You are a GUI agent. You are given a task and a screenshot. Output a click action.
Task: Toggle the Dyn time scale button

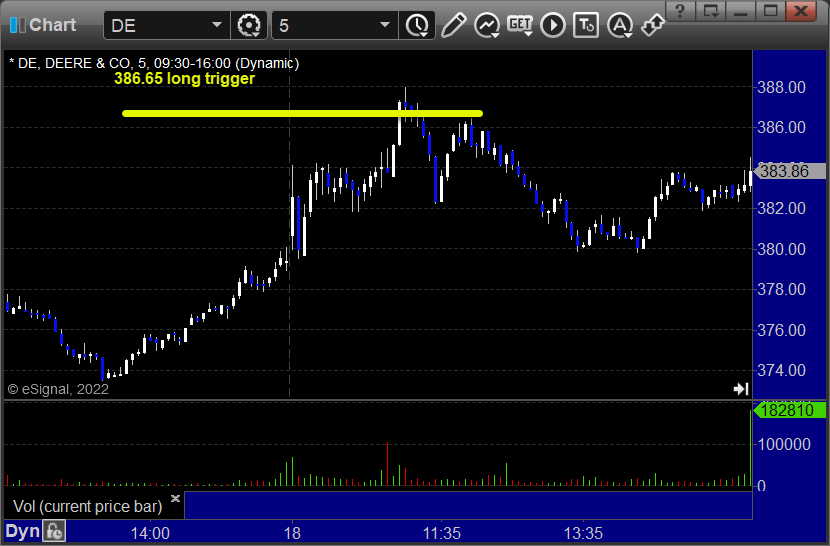(x=23, y=531)
